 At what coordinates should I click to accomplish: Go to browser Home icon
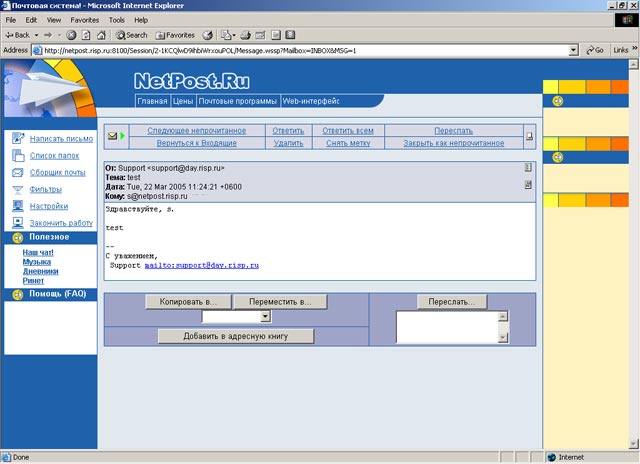pyautogui.click(x=101, y=35)
